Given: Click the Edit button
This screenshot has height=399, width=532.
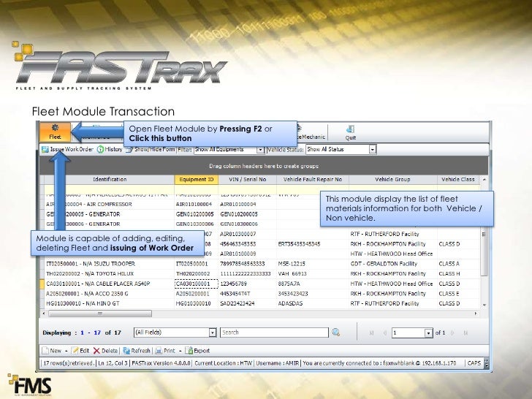Looking at the screenshot, I should 80,351.
